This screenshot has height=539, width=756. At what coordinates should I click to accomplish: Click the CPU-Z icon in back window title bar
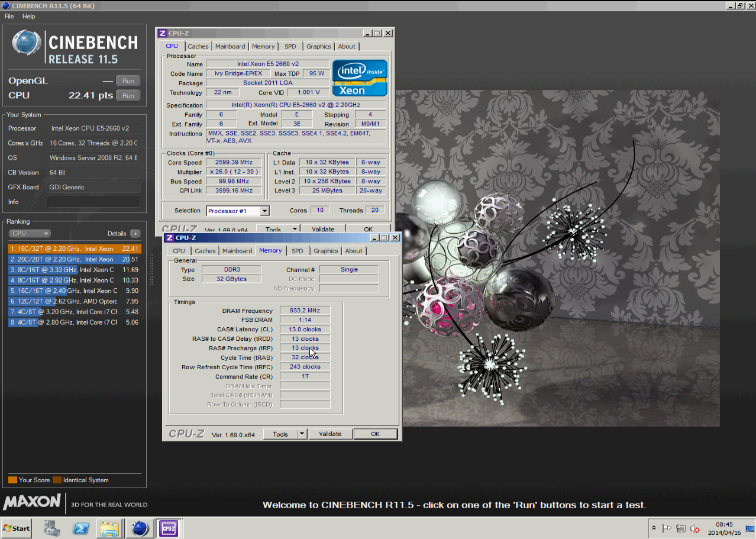162,33
